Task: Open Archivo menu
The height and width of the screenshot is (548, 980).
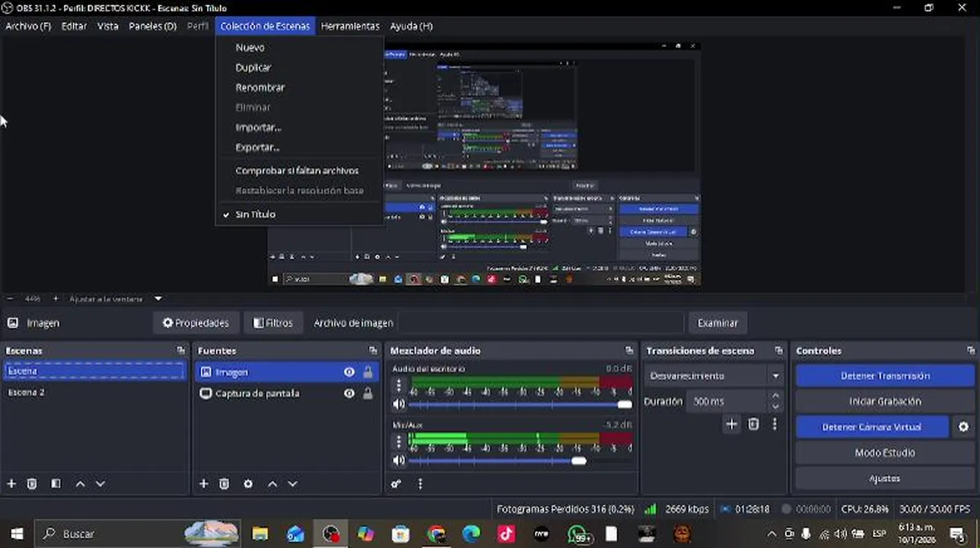Action: click(x=28, y=26)
